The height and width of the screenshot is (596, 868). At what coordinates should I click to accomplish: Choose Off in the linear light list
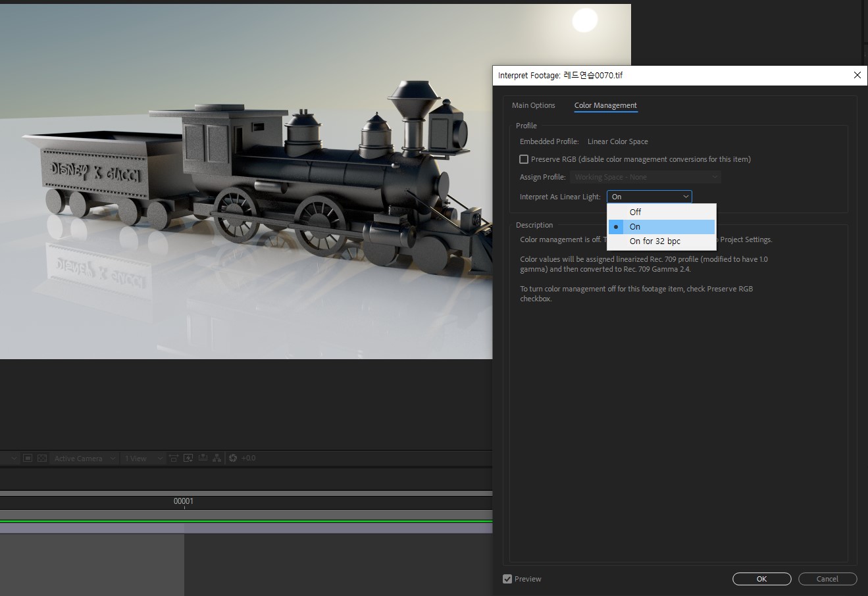click(661, 212)
